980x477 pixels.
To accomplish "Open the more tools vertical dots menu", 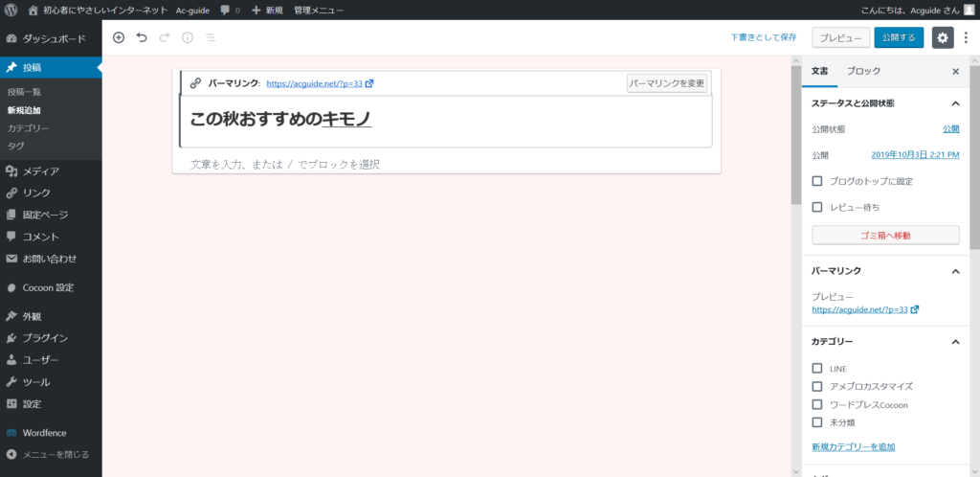I will tap(967, 37).
